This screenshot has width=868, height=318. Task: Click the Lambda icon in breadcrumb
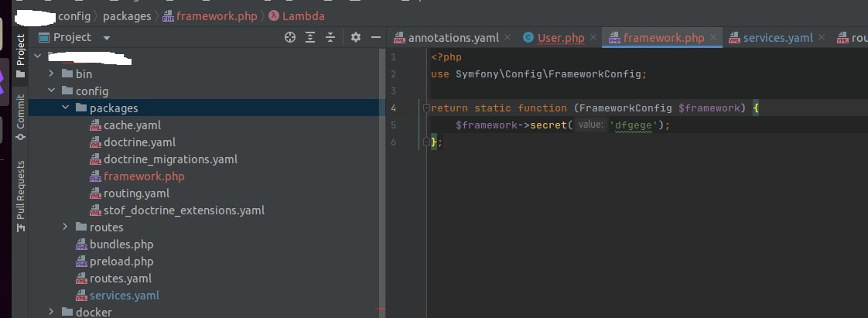click(273, 16)
